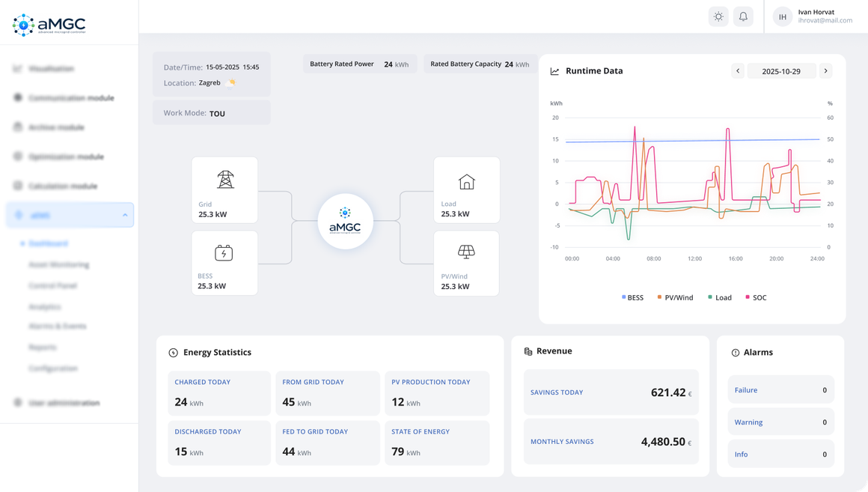
Task: Go to previous date in Runtime Data
Action: (x=737, y=71)
